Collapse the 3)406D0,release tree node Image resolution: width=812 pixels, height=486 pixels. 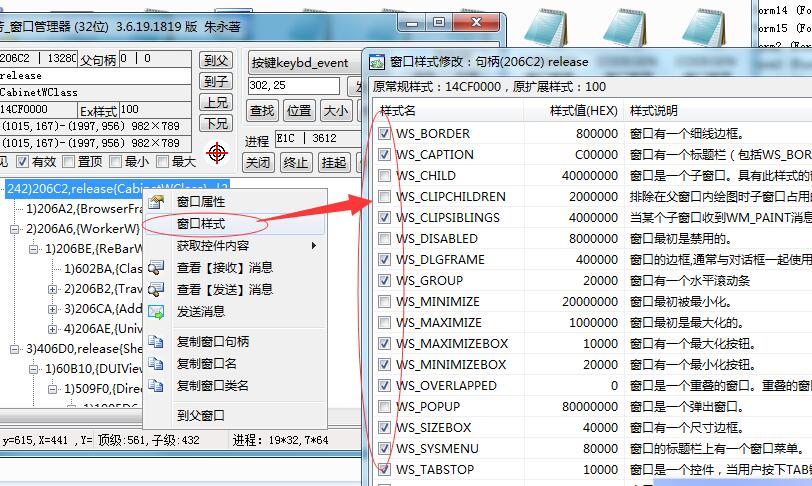[x=14, y=349]
